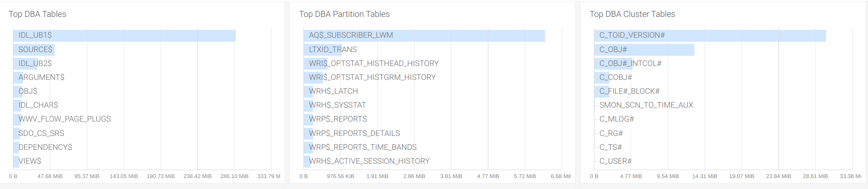
Task: Click the IDL_UB1$ bar in Top DBA Tables
Action: coord(124,35)
